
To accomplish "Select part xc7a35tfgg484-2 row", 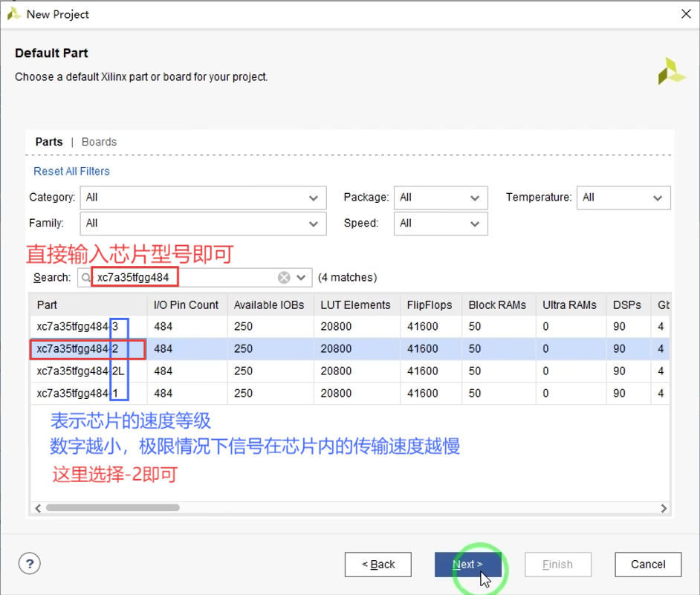I will (x=349, y=348).
